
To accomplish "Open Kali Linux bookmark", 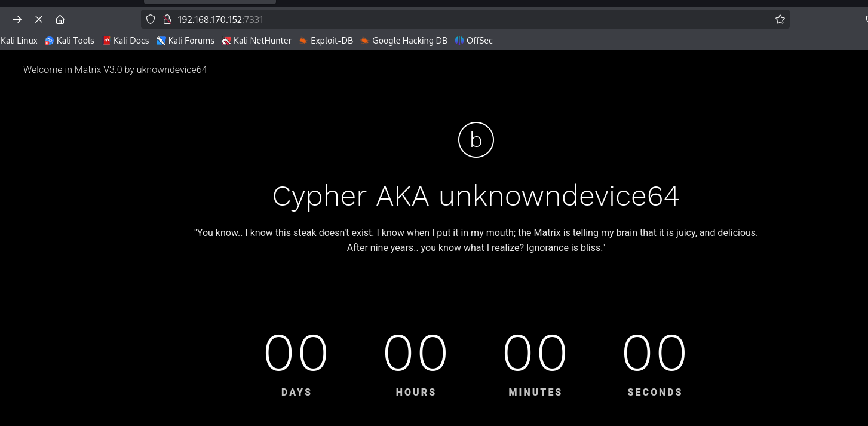I will (x=19, y=41).
